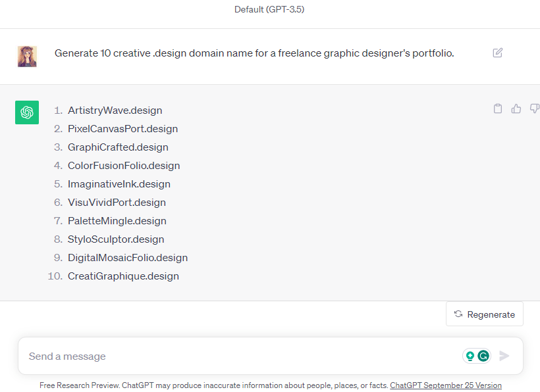Give the response a thumbs up
Image resolution: width=540 pixels, height=392 pixels.
[516, 109]
